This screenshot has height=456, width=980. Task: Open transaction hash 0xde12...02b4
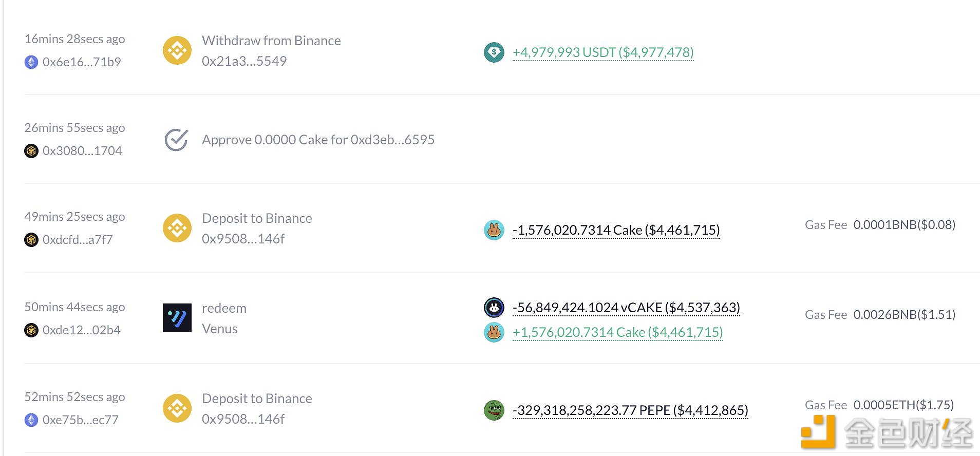[x=81, y=330]
